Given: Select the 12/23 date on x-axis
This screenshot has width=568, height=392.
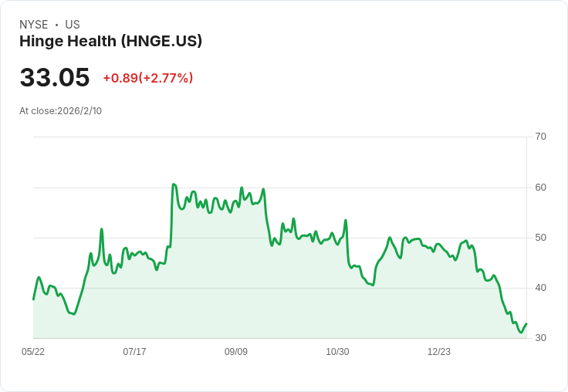Looking at the screenshot, I should click(x=439, y=352).
